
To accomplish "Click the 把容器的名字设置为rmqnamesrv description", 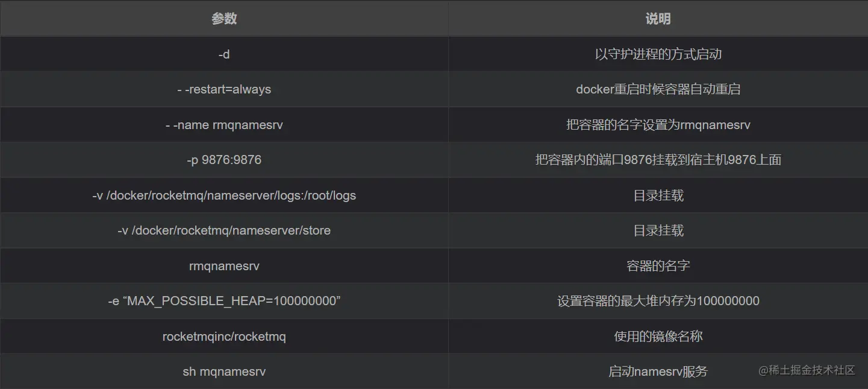I will [x=658, y=125].
